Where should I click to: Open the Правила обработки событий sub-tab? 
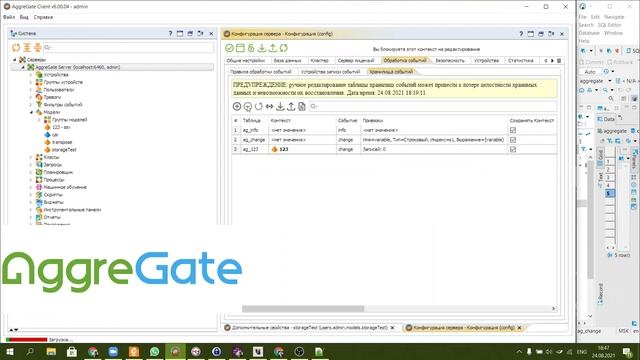tap(261, 72)
